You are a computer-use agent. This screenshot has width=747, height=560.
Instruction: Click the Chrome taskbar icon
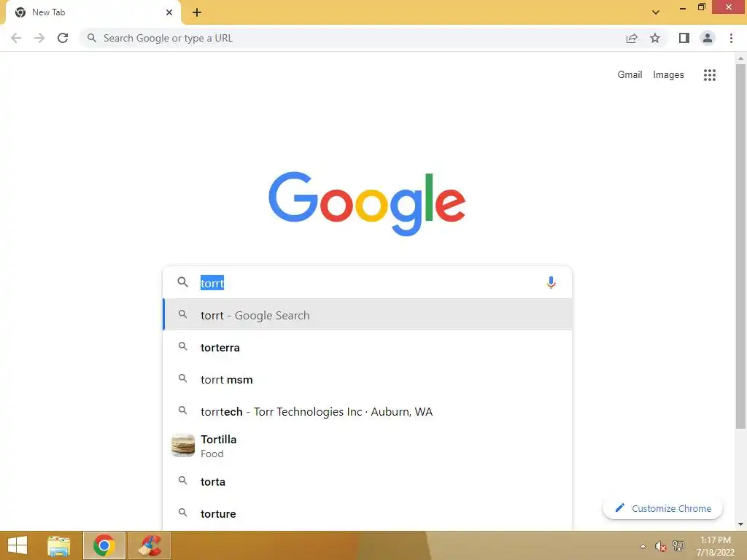coord(104,545)
